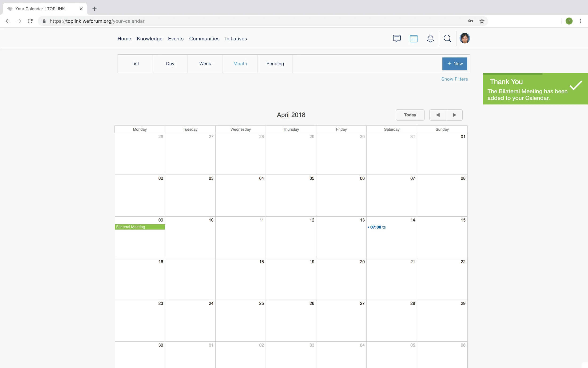The image size is (588, 368).
Task: Click the saved password key icon
Action: 471,21
